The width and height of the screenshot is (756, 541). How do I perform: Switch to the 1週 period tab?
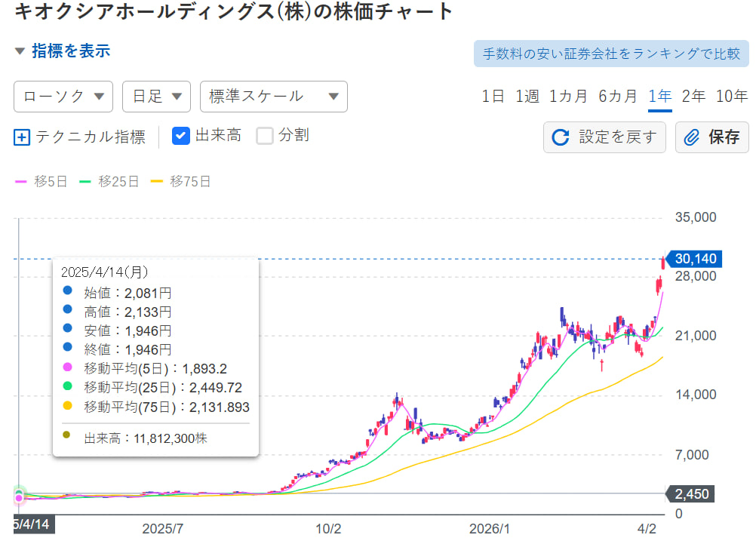pyautogui.click(x=527, y=97)
